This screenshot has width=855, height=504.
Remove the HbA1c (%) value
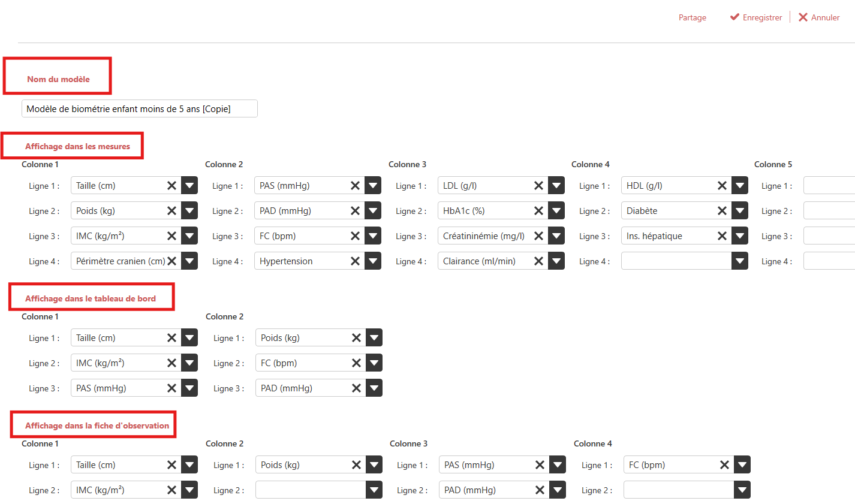coord(538,211)
